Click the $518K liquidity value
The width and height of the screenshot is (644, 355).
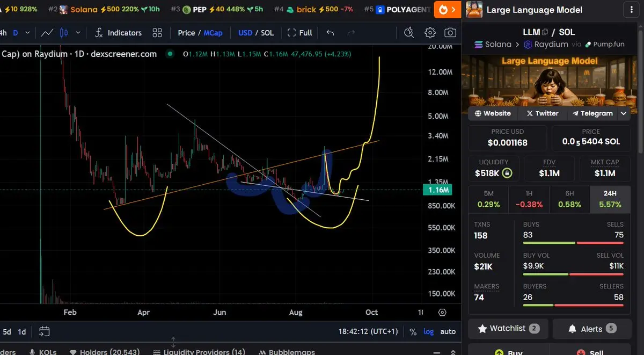click(x=488, y=173)
